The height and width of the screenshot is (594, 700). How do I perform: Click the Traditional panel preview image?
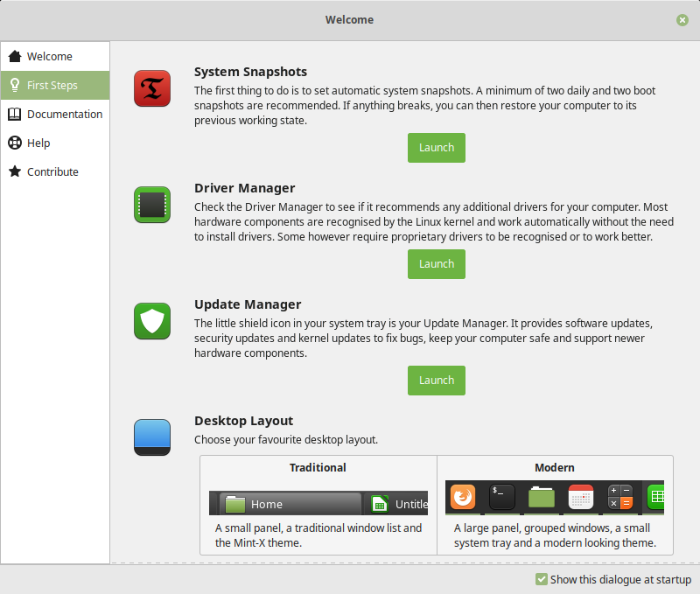318,503
